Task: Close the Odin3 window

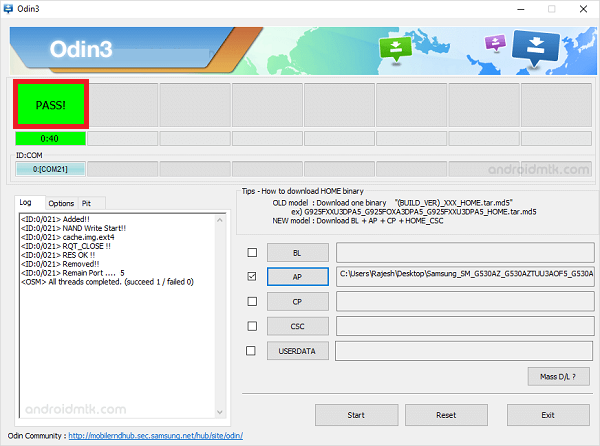Action: (583, 9)
